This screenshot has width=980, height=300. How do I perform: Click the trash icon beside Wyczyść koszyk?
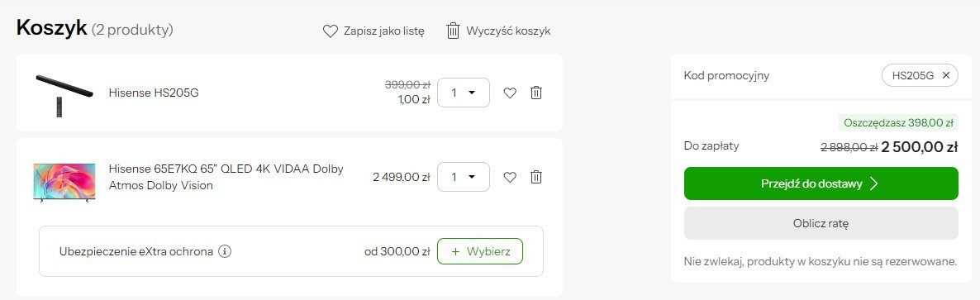pyautogui.click(x=453, y=31)
